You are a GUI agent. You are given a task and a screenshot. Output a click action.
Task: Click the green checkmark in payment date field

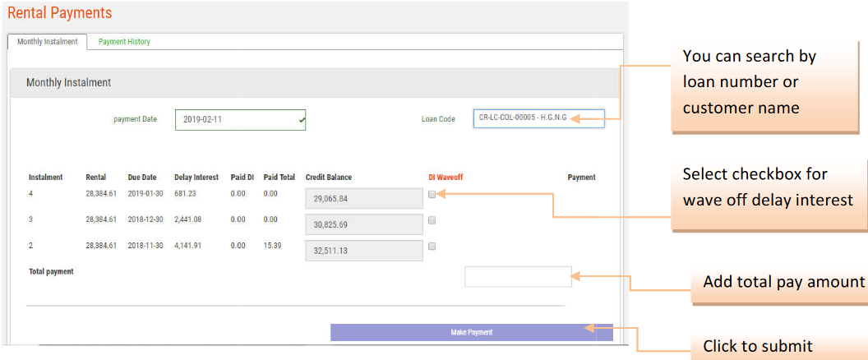point(302,120)
